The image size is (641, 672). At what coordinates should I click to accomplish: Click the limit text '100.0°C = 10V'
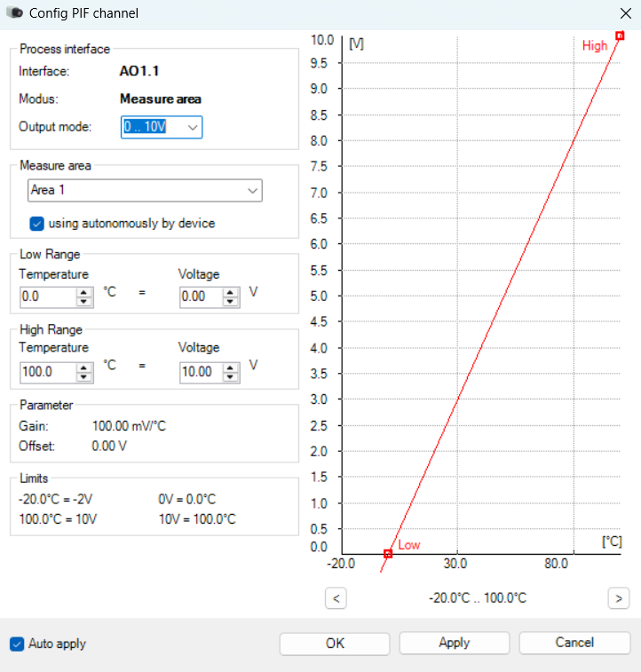point(58,519)
